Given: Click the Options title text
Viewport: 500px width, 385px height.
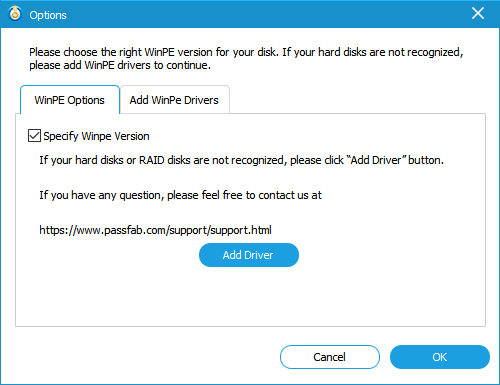Looking at the screenshot, I should pyautogui.click(x=48, y=15).
